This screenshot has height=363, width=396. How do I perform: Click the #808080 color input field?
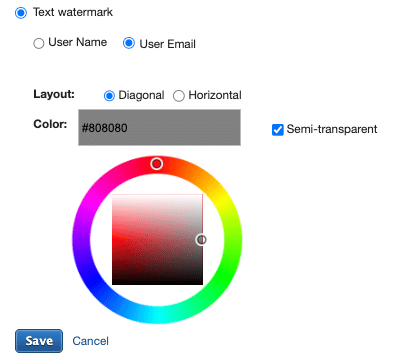[159, 128]
